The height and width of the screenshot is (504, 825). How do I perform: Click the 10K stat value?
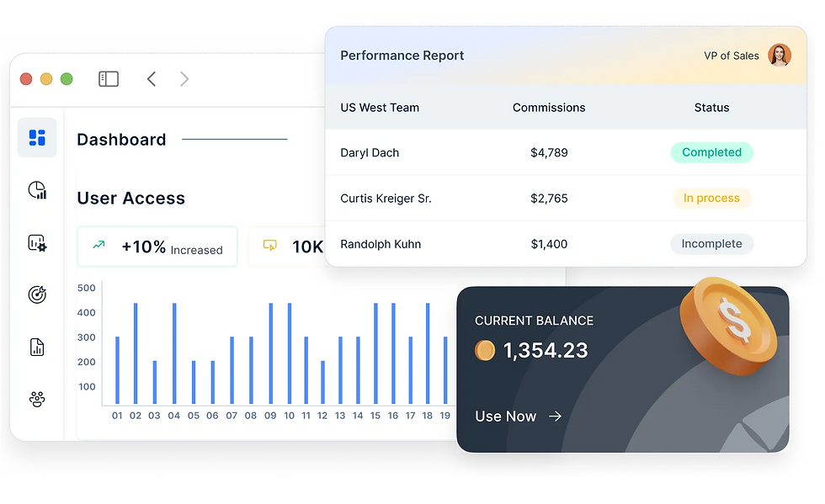tap(307, 247)
